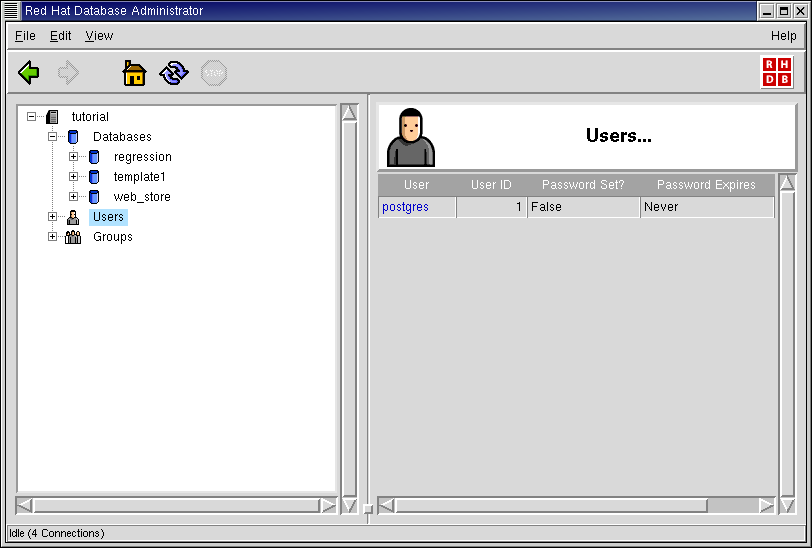Open the View menu
Image resolution: width=812 pixels, height=548 pixels.
click(x=99, y=36)
